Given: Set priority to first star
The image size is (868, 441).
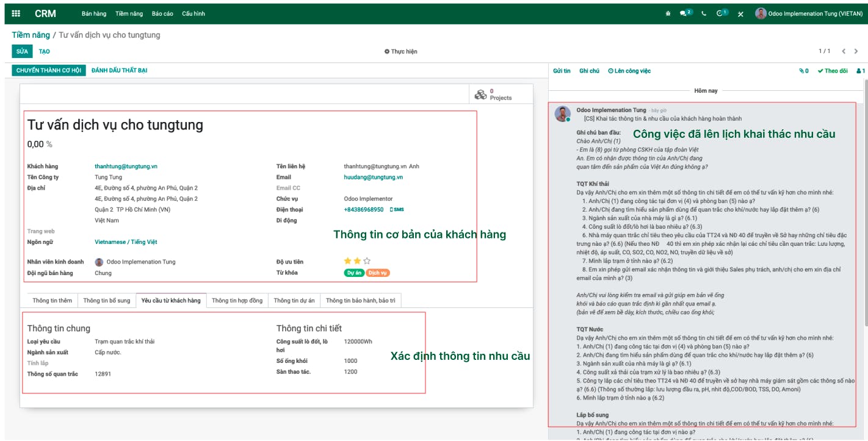Looking at the screenshot, I should (x=348, y=261).
